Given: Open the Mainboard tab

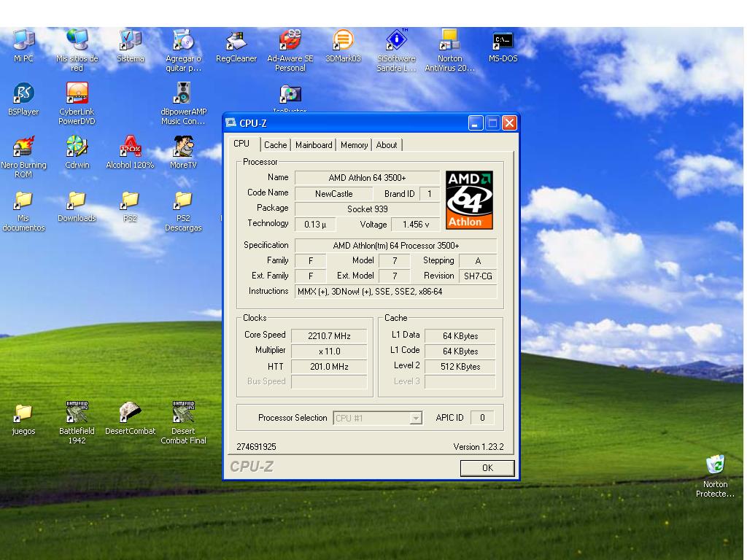Looking at the screenshot, I should click(x=314, y=145).
